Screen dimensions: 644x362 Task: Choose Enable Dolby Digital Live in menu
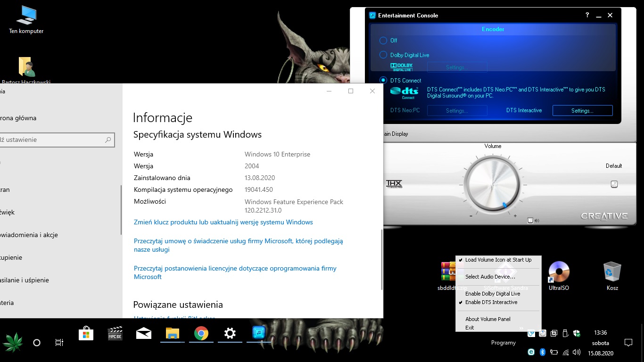point(498,294)
